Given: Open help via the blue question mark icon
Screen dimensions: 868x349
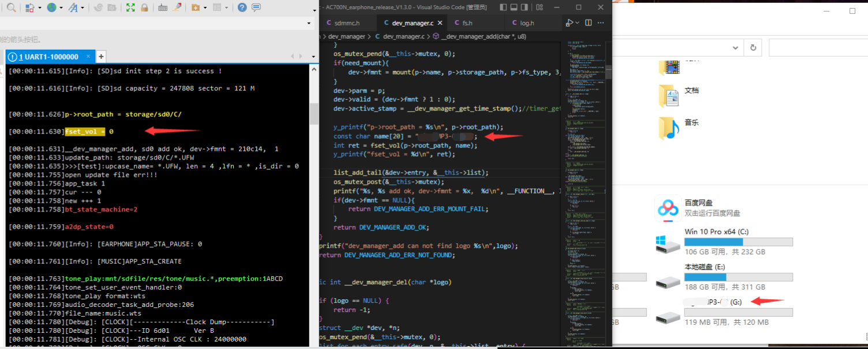Looking at the screenshot, I should click(242, 8).
